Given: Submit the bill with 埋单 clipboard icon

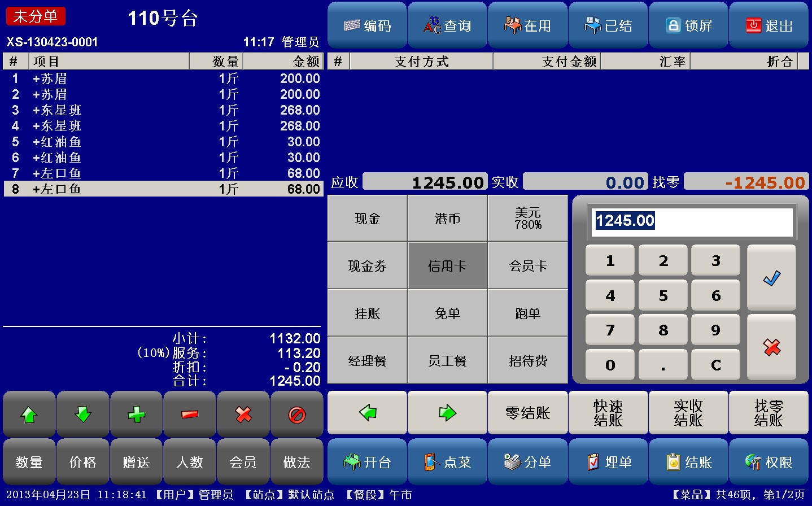Looking at the screenshot, I should [608, 461].
